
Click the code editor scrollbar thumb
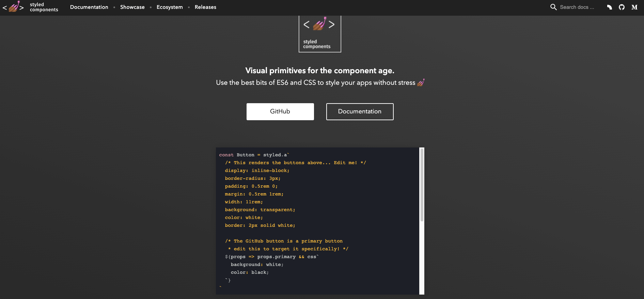click(422, 185)
